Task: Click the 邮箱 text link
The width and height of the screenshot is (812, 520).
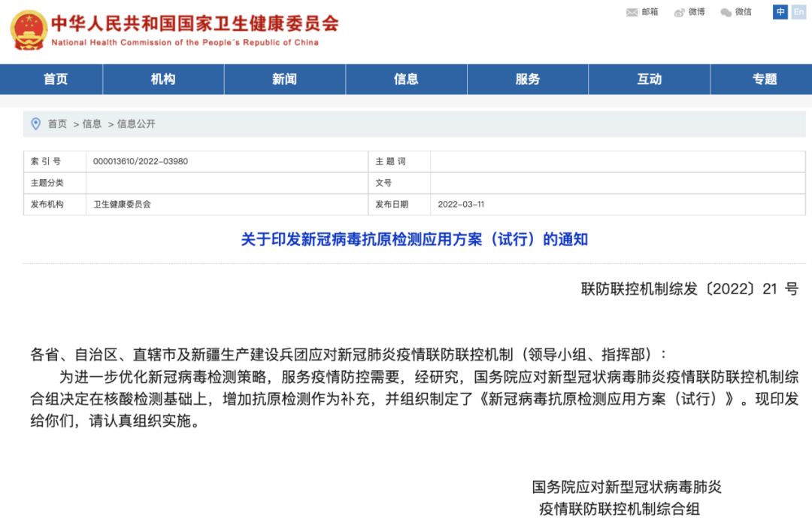Action: (x=650, y=12)
